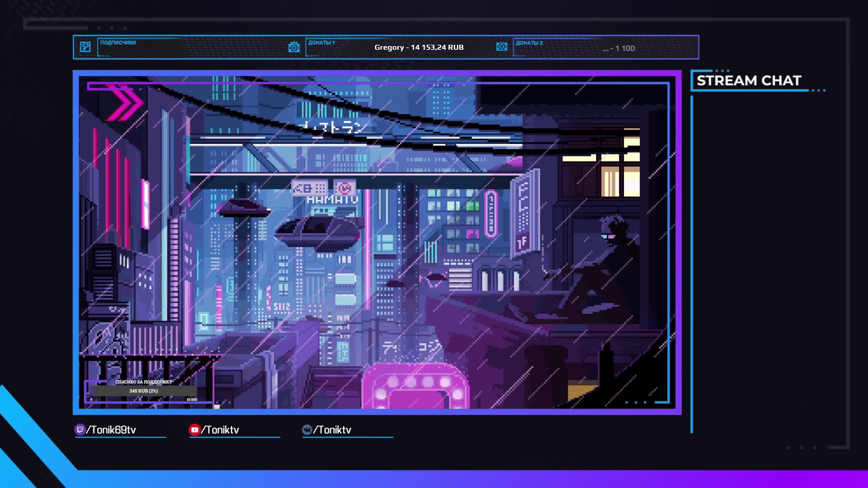
Task: Click the subscribers lightning bolt icon
Action: click(85, 47)
